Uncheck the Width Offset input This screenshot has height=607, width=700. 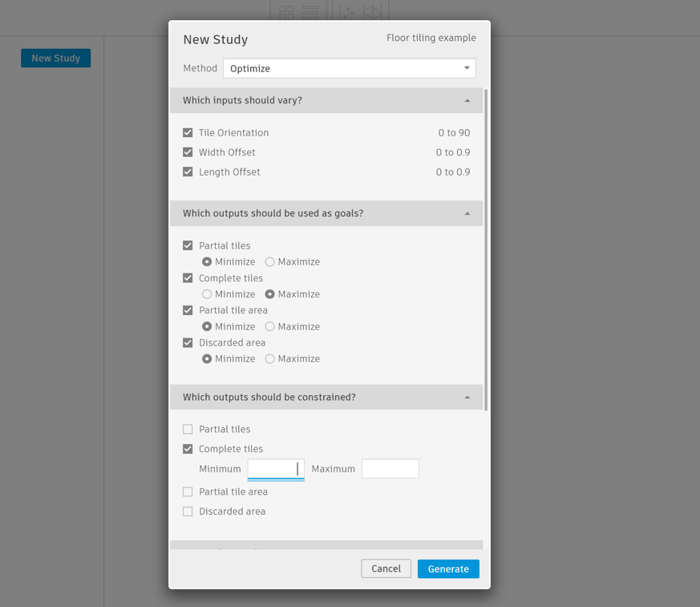point(188,152)
